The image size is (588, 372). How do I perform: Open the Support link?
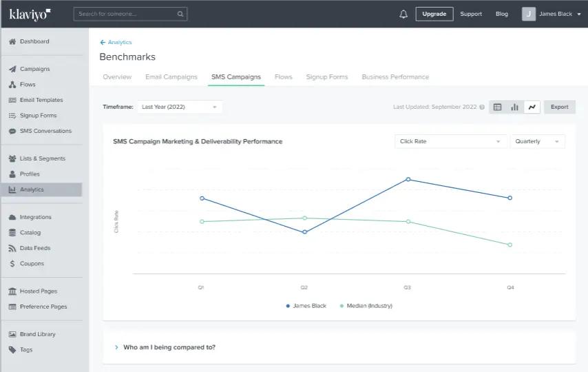471,14
